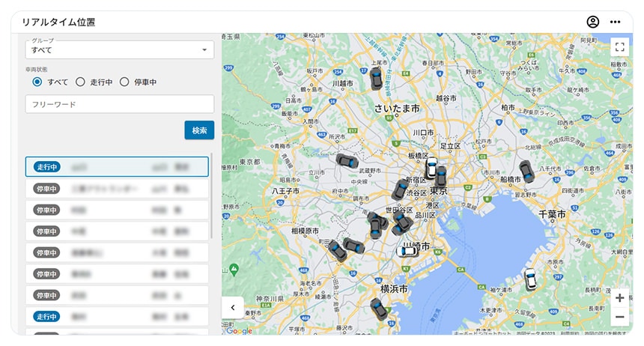Select the すべて vehicle status radio button
The image size is (644, 346).
click(37, 82)
